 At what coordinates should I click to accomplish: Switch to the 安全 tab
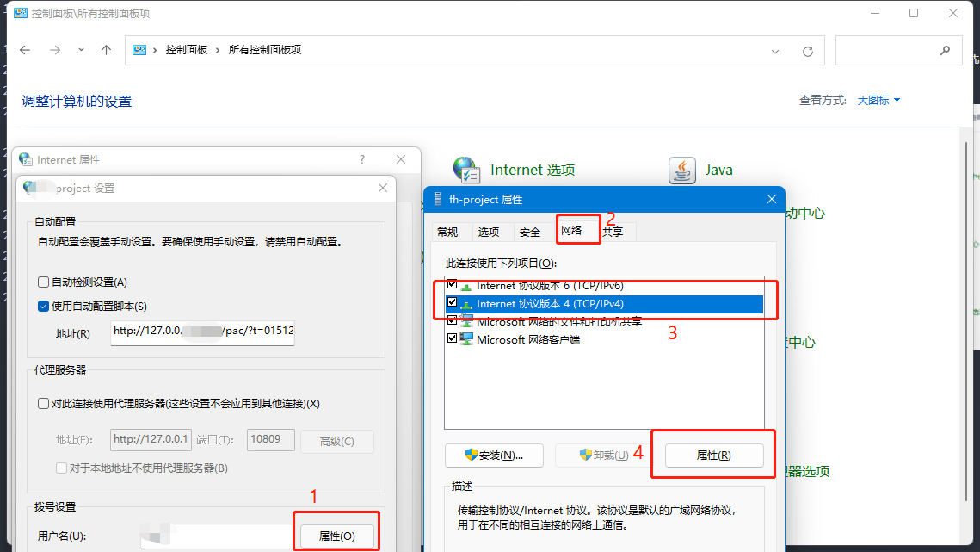point(530,232)
